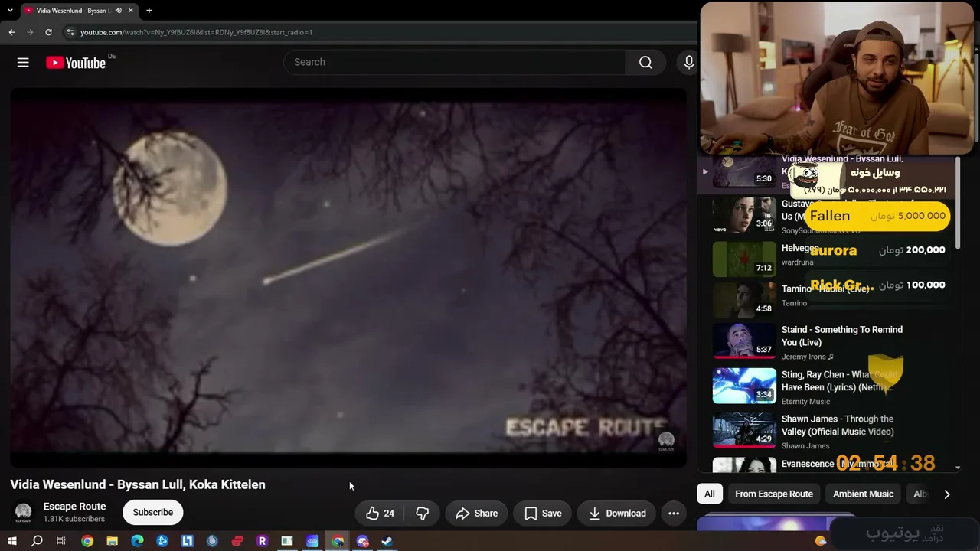Like the video with thumbs up
This screenshot has width=980, height=551.
(x=380, y=514)
